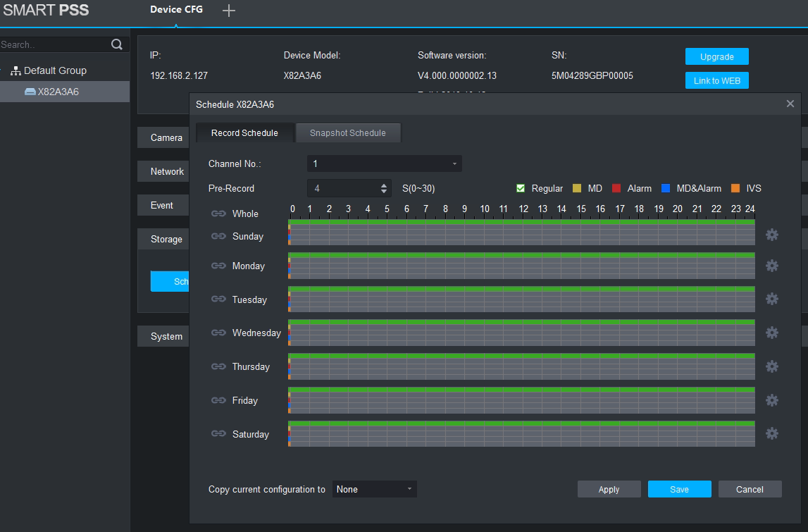Click the Link to WEB button
808x532 pixels.
click(x=716, y=80)
